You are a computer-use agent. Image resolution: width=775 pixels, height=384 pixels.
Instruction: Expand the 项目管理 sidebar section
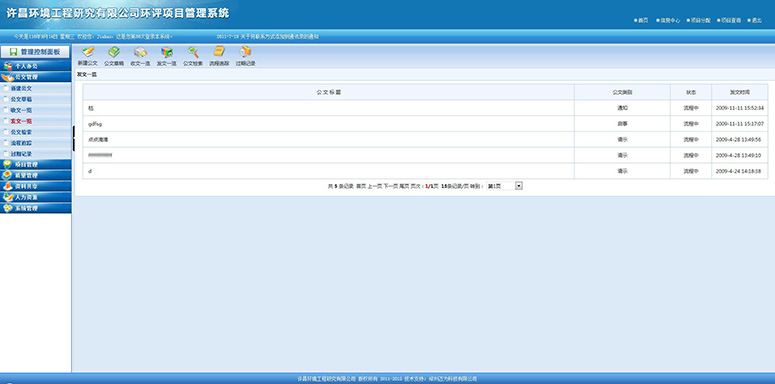point(36,164)
